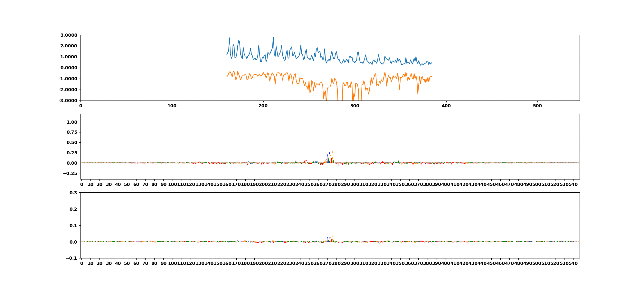Click the blue line's tallest peak in top plot
644x290 pixels.
pos(273,37)
